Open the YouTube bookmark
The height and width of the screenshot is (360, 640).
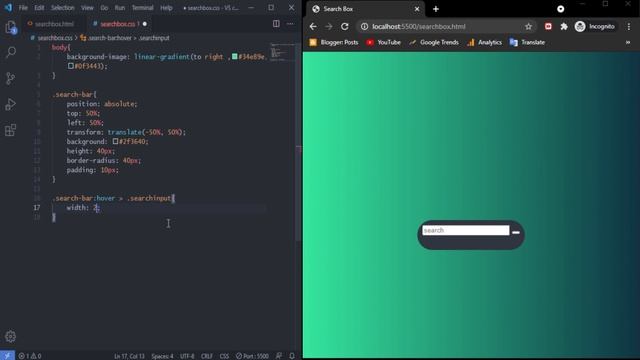point(383,42)
